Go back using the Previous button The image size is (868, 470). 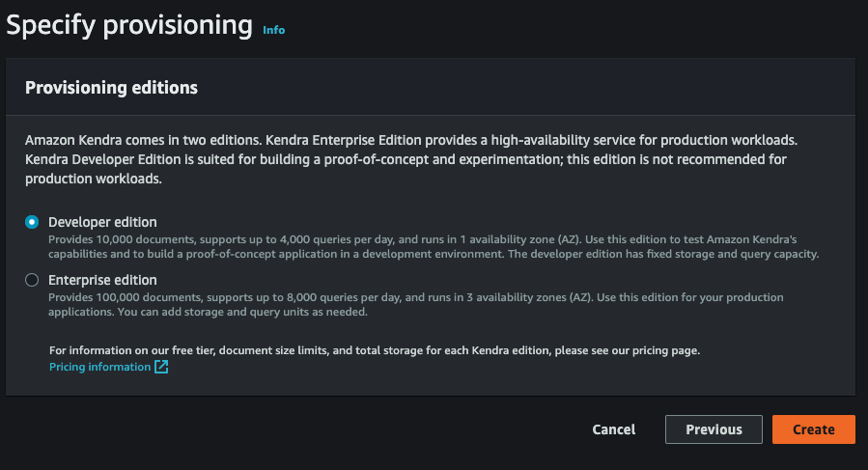point(714,429)
